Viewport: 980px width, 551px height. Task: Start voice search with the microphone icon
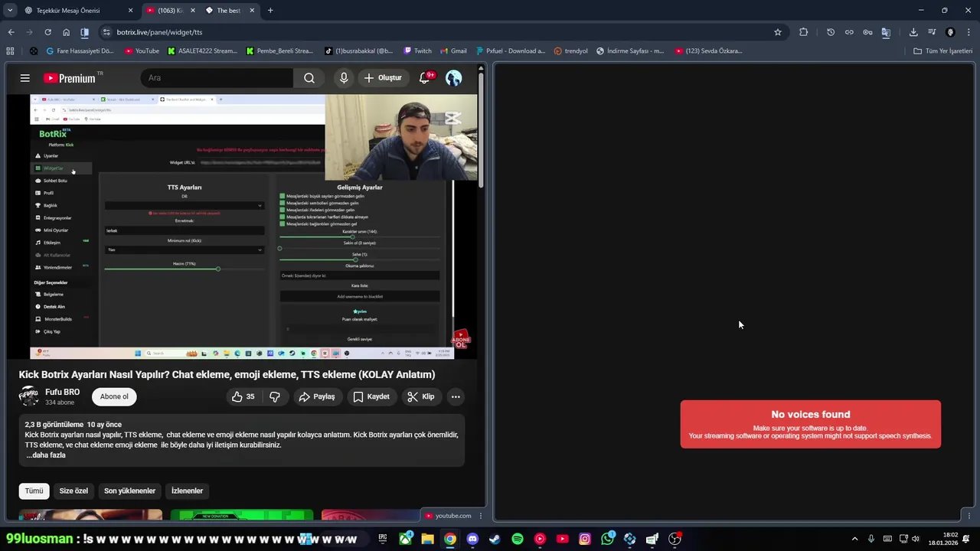344,78
